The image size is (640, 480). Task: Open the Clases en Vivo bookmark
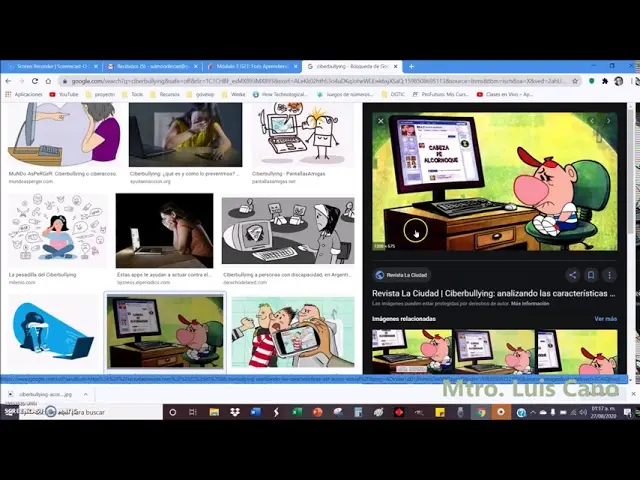[505, 94]
